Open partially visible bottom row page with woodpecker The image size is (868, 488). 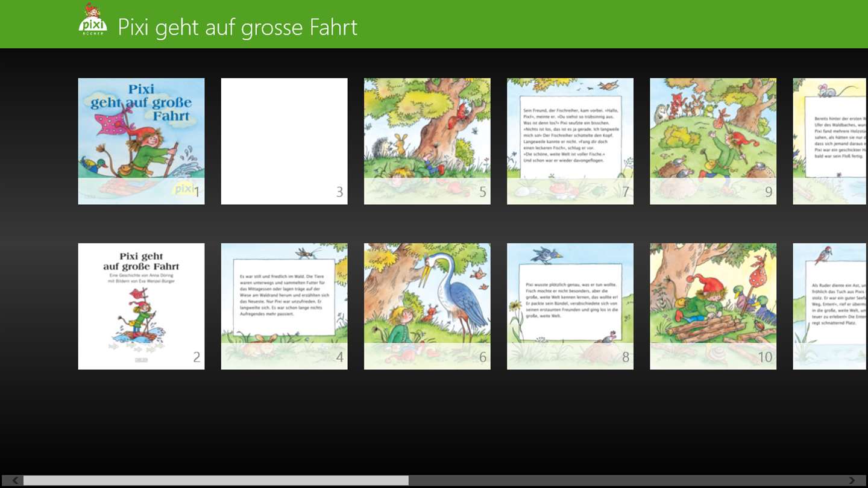point(830,306)
